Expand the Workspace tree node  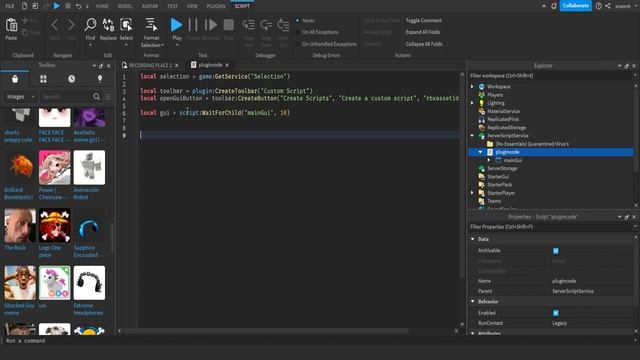coord(472,87)
